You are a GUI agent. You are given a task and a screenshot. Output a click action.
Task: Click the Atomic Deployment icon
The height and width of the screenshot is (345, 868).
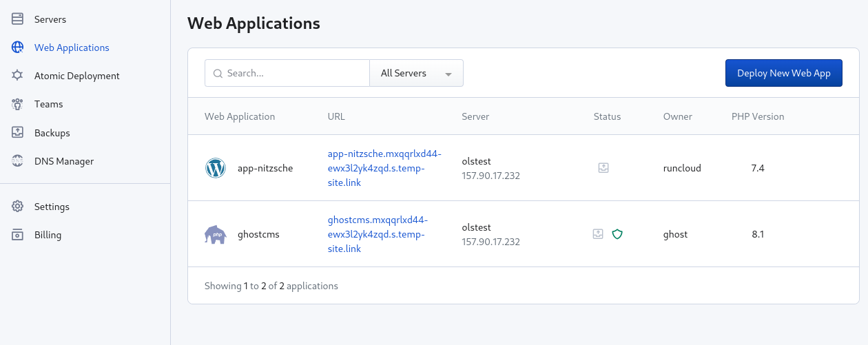point(18,76)
